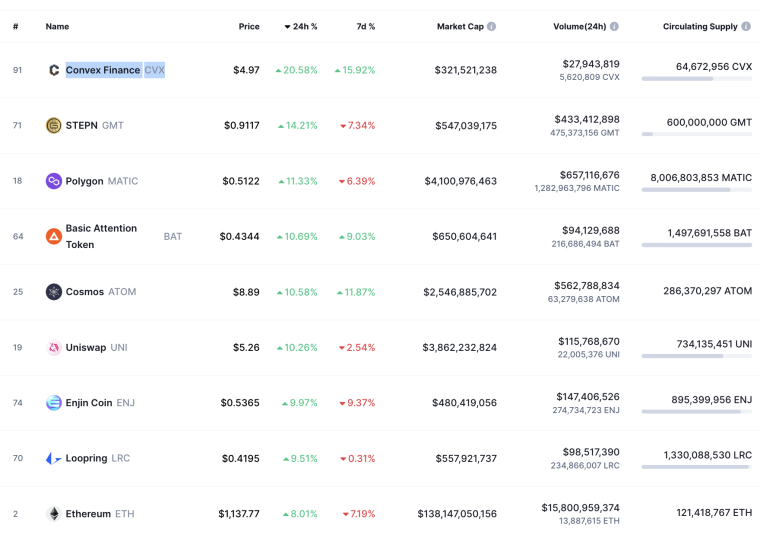Sort by Name column header

pyautogui.click(x=57, y=27)
